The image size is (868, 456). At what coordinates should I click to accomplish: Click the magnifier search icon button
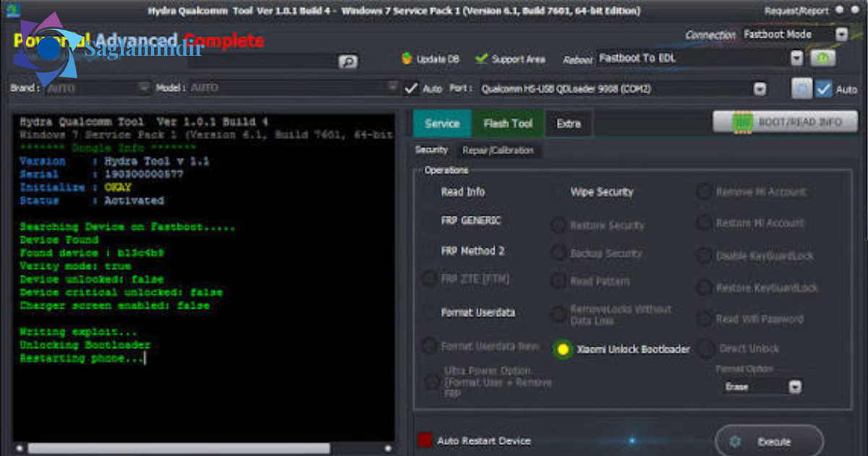click(348, 62)
